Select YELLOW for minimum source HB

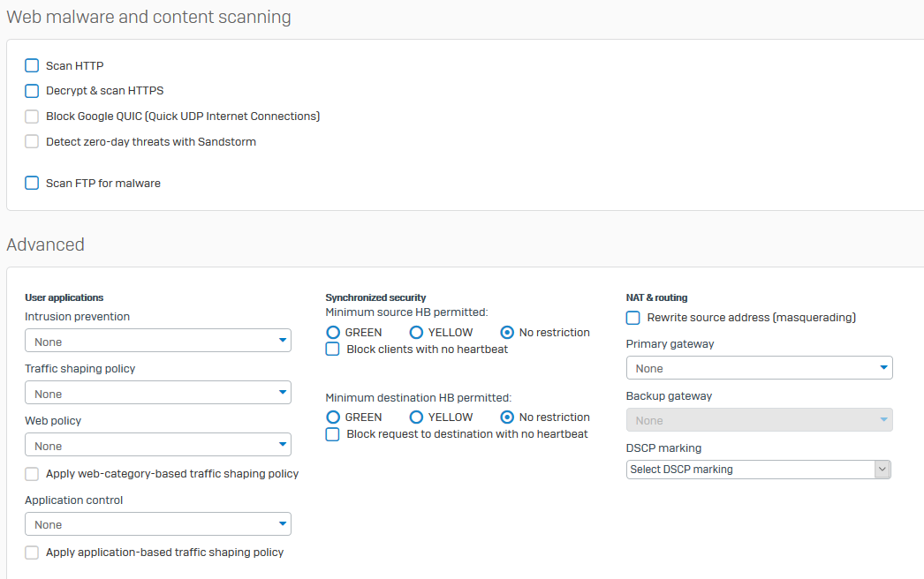pos(416,333)
